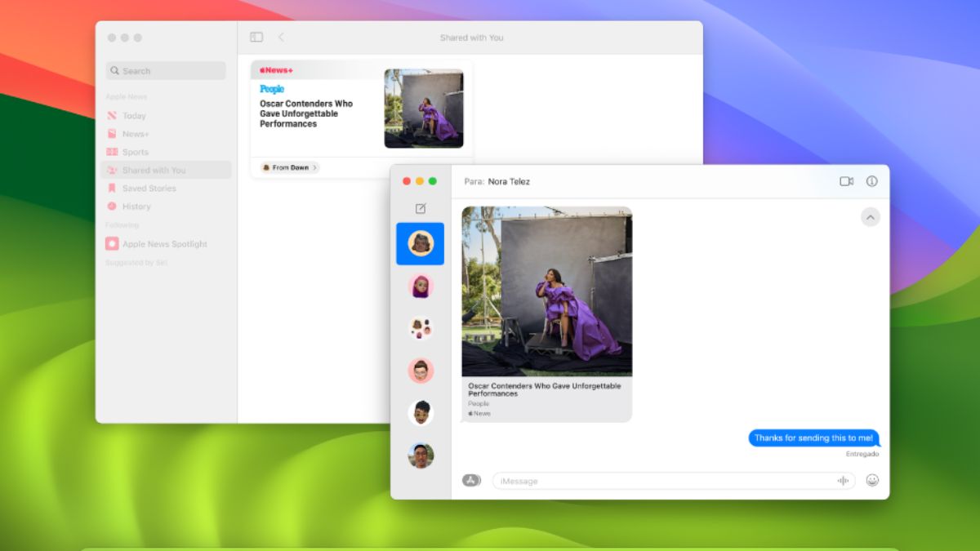Select the highlighted memoji conversation
The width and height of the screenshot is (980, 551).
point(420,243)
